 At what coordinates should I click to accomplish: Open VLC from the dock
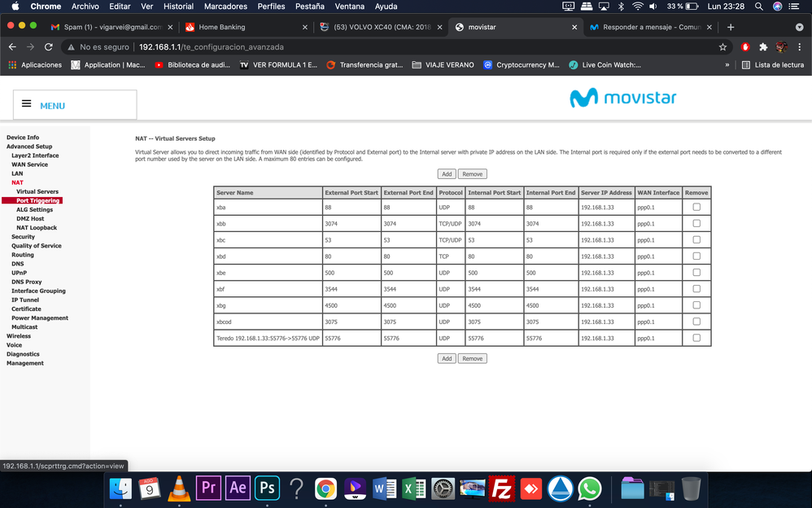pos(177,488)
